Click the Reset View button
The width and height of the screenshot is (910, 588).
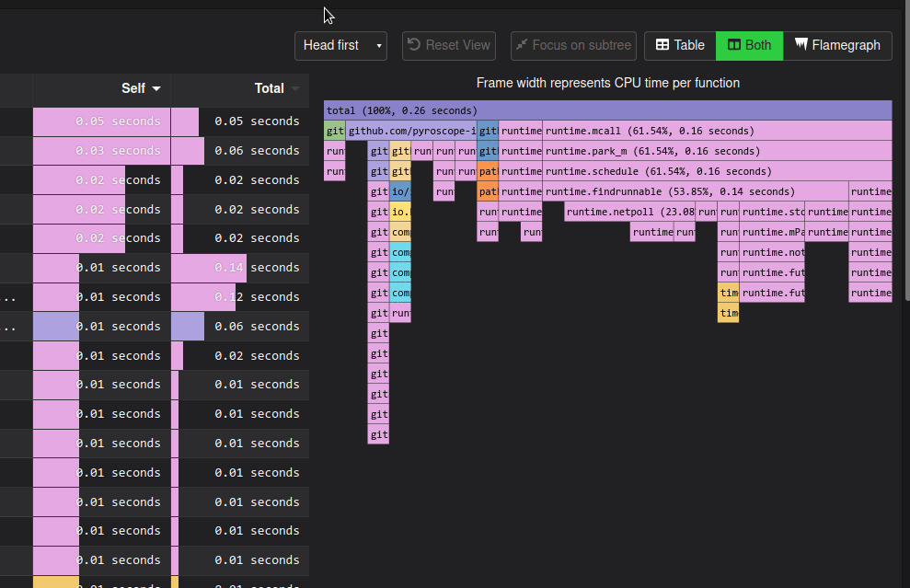tap(448, 45)
